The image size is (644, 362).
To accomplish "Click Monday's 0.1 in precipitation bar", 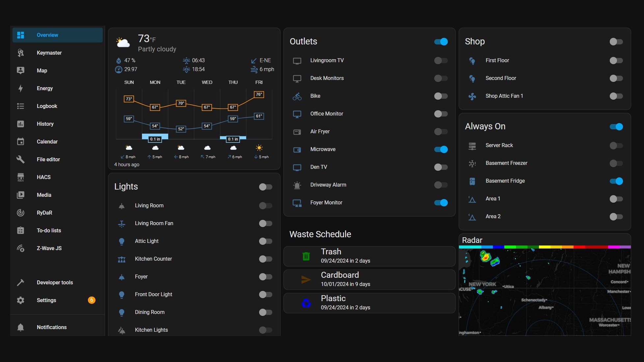I will [155, 137].
